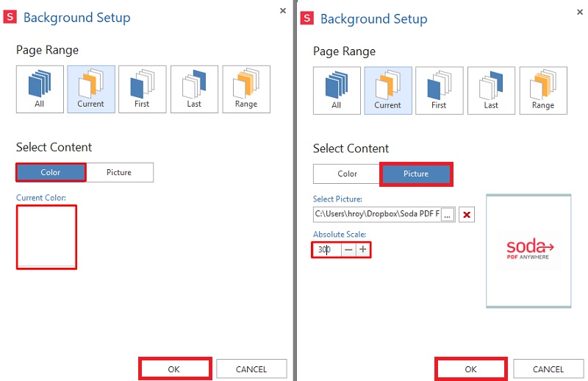Pick First page option in left dialog
This screenshot has width=588, height=381.
click(x=143, y=89)
